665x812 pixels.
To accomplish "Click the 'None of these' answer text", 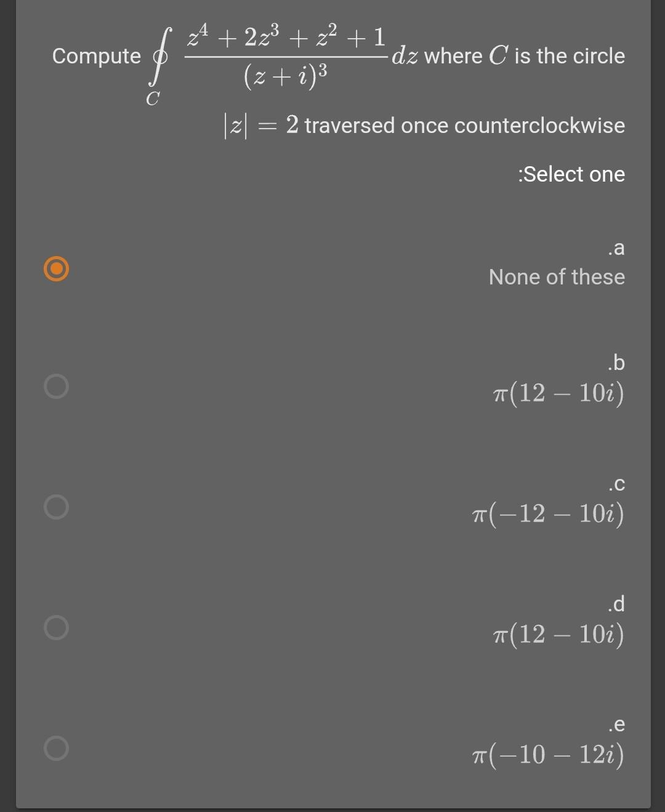I will [x=556, y=277].
